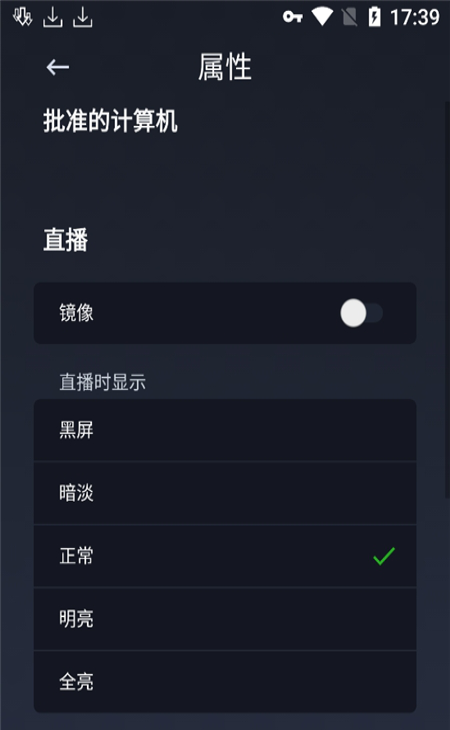Click the green checkmark beside 正常
The width and height of the screenshot is (450, 730).
click(384, 556)
